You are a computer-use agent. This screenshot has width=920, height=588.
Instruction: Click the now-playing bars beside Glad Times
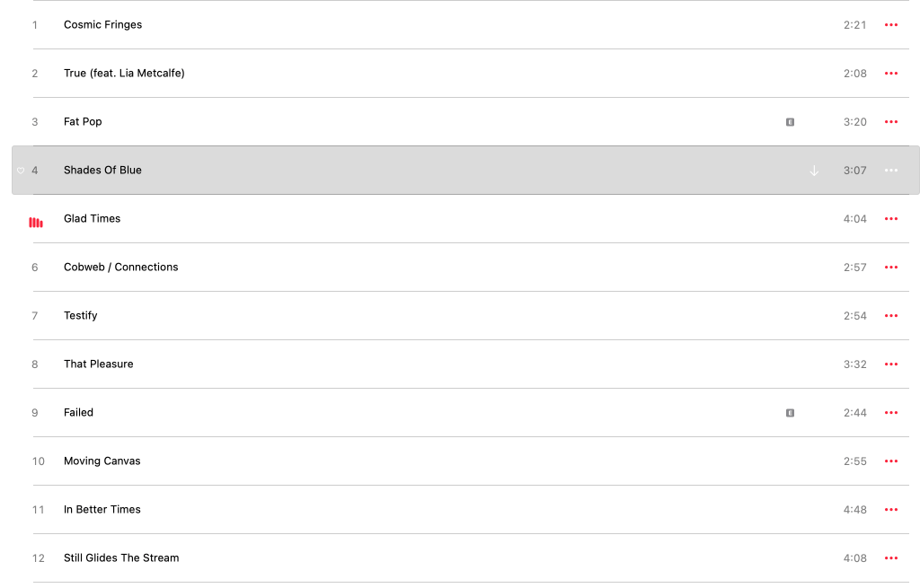pos(36,222)
